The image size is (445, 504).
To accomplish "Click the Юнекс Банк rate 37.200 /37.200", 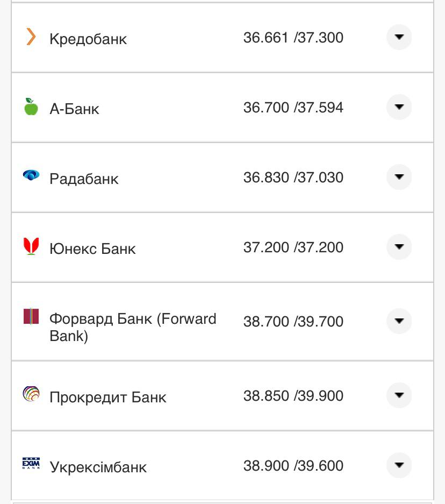I will tap(293, 247).
